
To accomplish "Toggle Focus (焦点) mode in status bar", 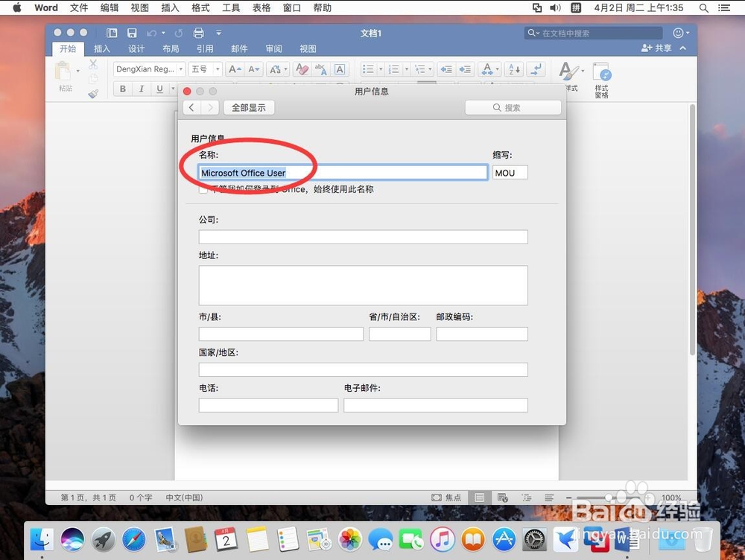I will (x=446, y=497).
